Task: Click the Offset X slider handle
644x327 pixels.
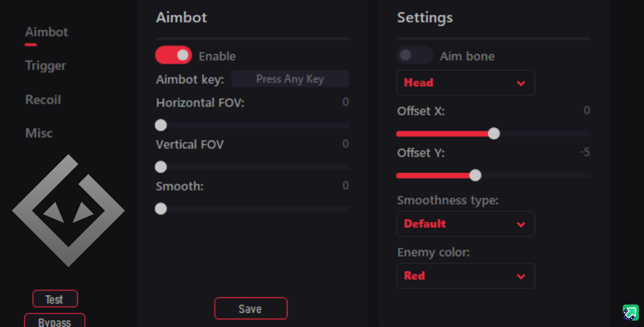Action: tap(494, 133)
